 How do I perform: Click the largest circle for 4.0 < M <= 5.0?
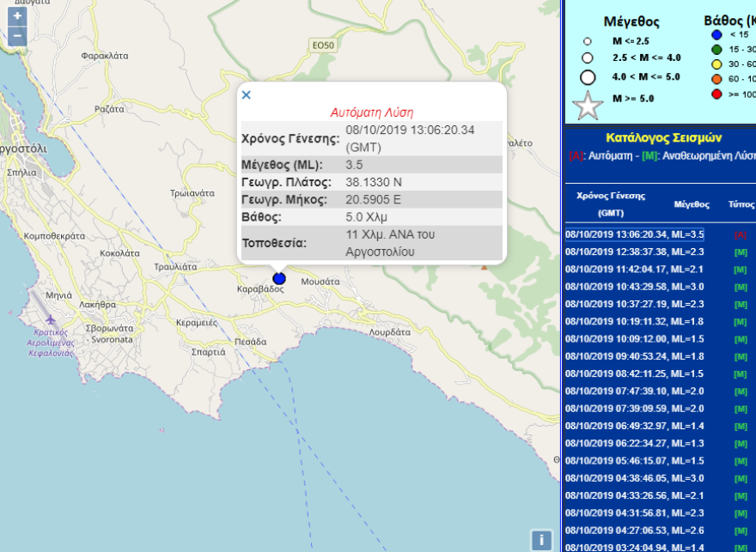(588, 76)
